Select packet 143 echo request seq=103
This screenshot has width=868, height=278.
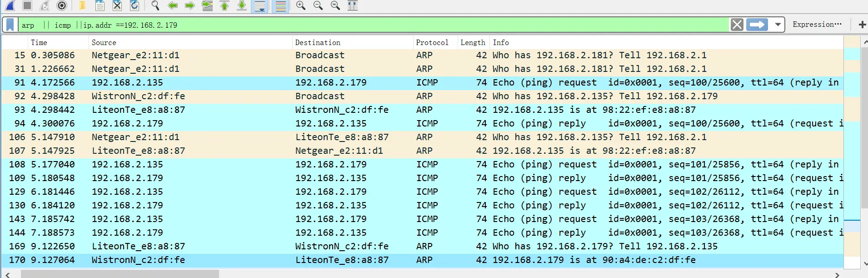tap(422, 219)
